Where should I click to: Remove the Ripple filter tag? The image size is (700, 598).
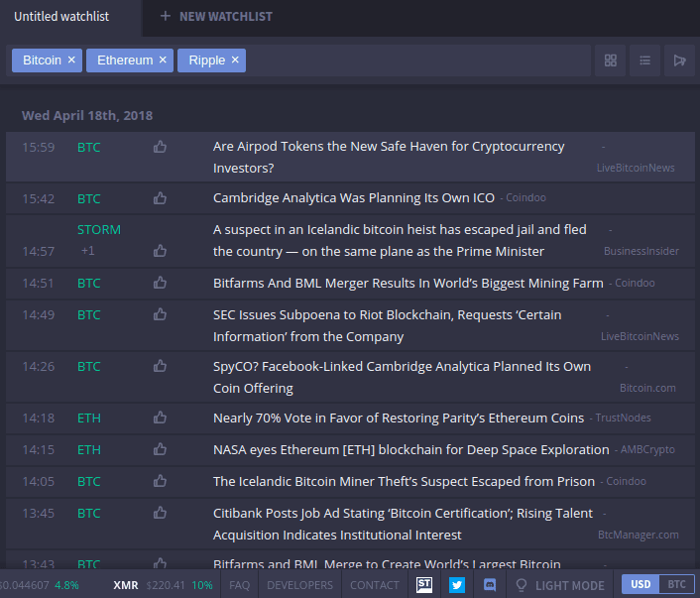pos(235,60)
